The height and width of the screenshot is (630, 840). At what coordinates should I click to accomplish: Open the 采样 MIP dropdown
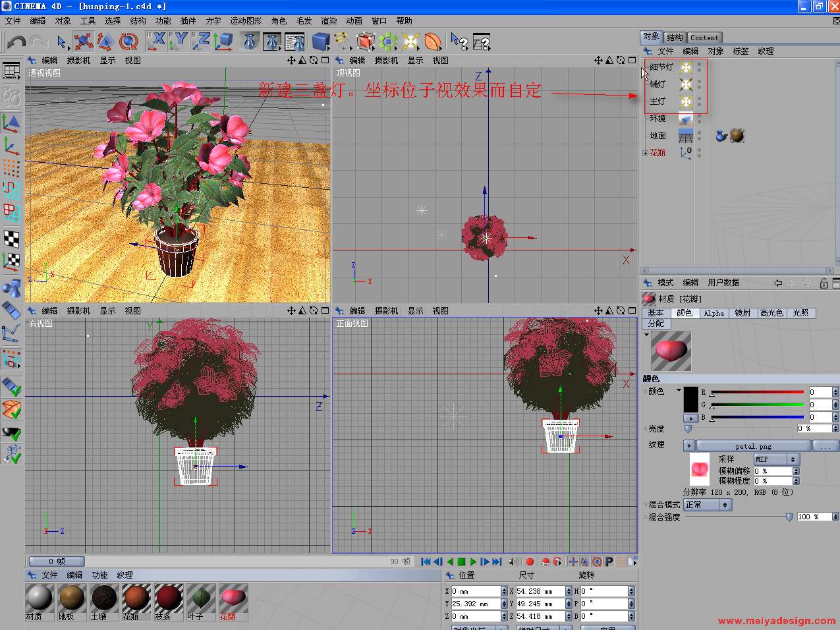pyautogui.click(x=776, y=459)
